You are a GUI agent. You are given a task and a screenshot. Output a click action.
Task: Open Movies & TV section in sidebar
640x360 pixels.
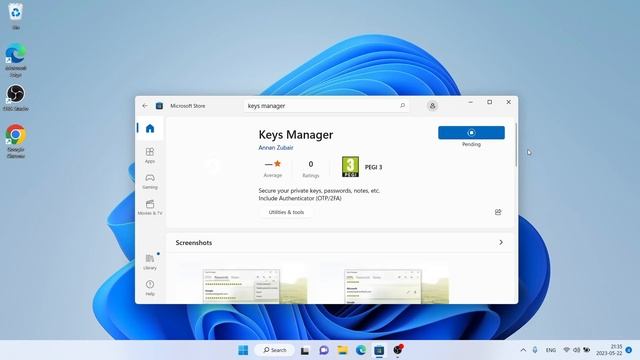(x=150, y=207)
